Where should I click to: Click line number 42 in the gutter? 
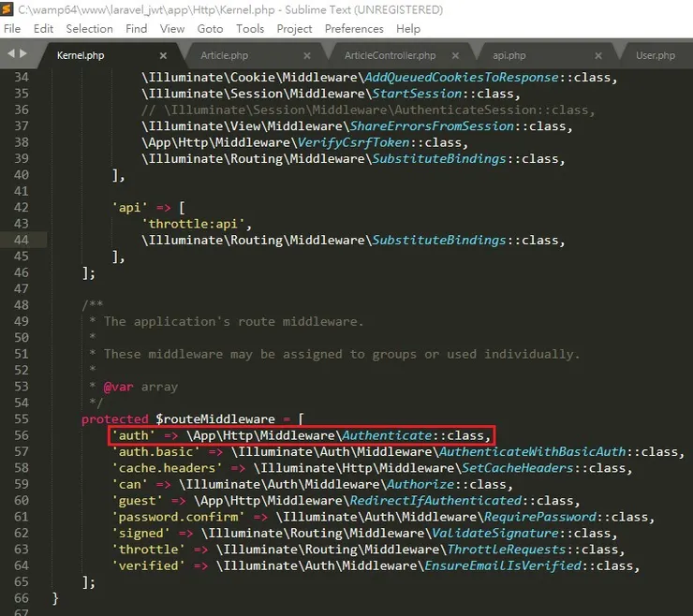22,207
